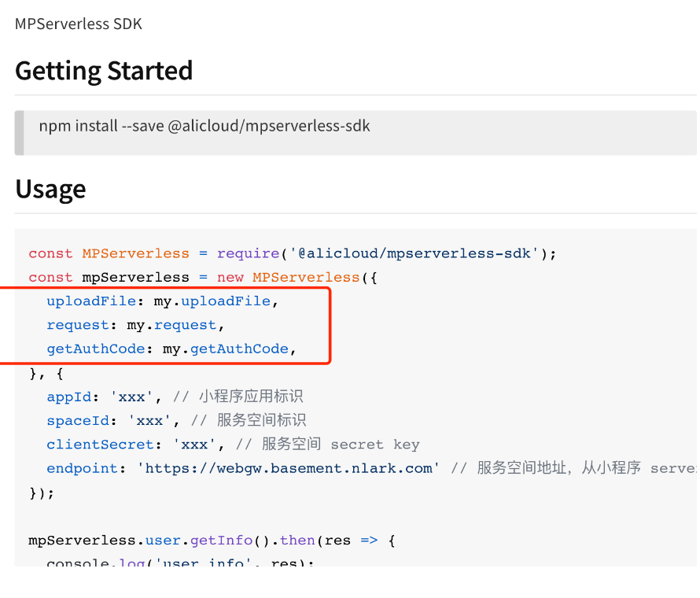Click the MPServerless SDK title text
This screenshot has width=700, height=598.
[x=79, y=24]
